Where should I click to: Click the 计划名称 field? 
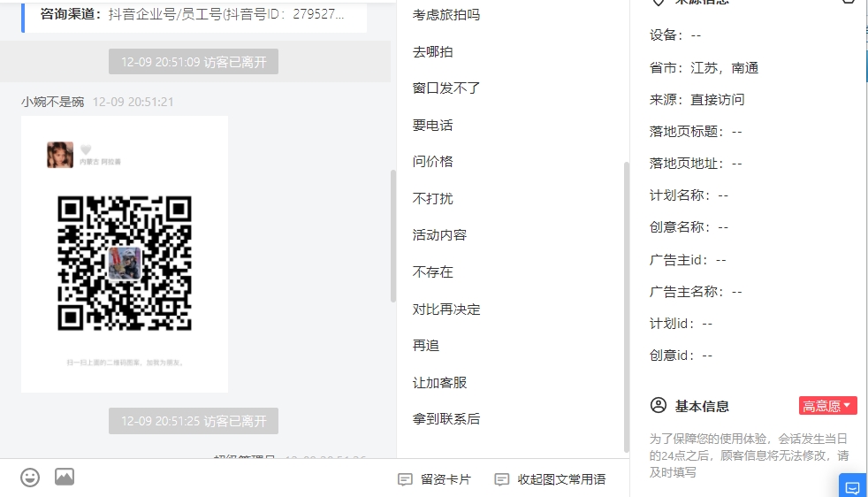click(x=689, y=195)
